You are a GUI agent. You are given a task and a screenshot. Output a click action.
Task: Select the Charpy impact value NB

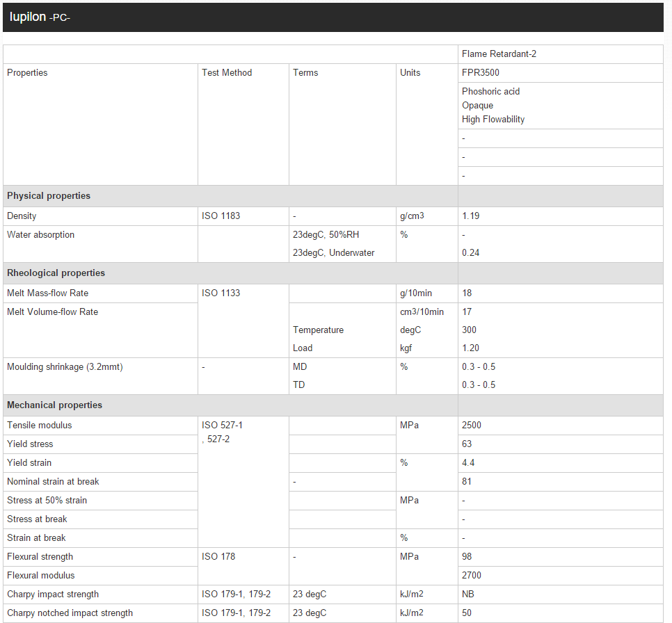(468, 594)
